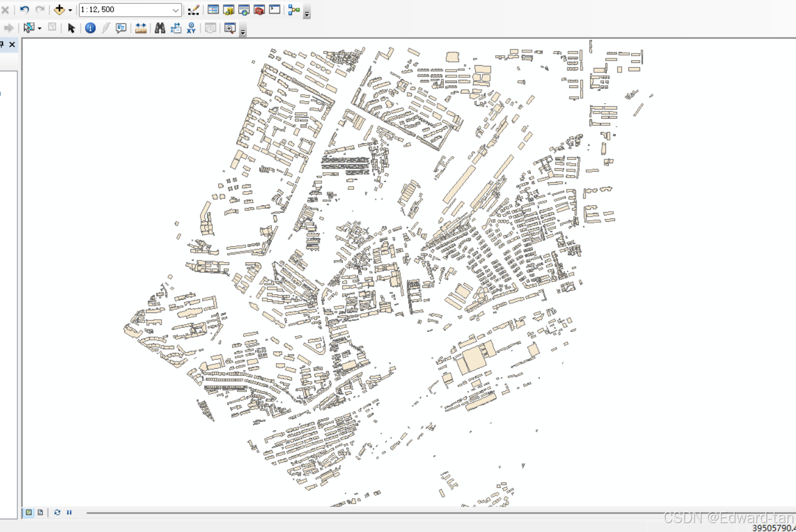The width and height of the screenshot is (796, 532).
Task: Open the Search window icon
Action: pyautogui.click(x=244, y=9)
